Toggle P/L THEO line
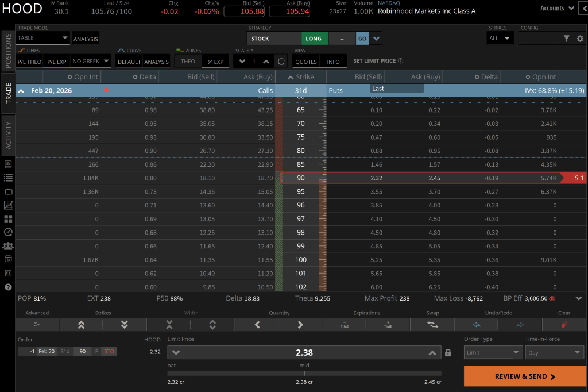Image resolution: width=588 pixels, height=392 pixels. [29, 62]
